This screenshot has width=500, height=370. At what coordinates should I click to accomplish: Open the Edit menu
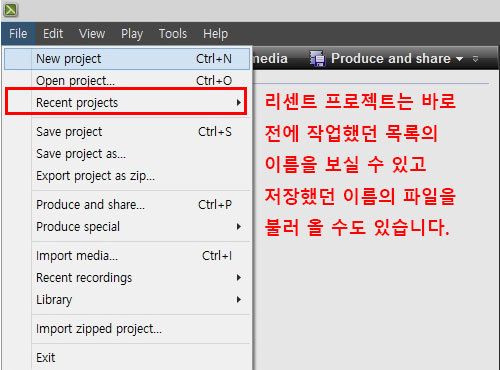pos(53,34)
